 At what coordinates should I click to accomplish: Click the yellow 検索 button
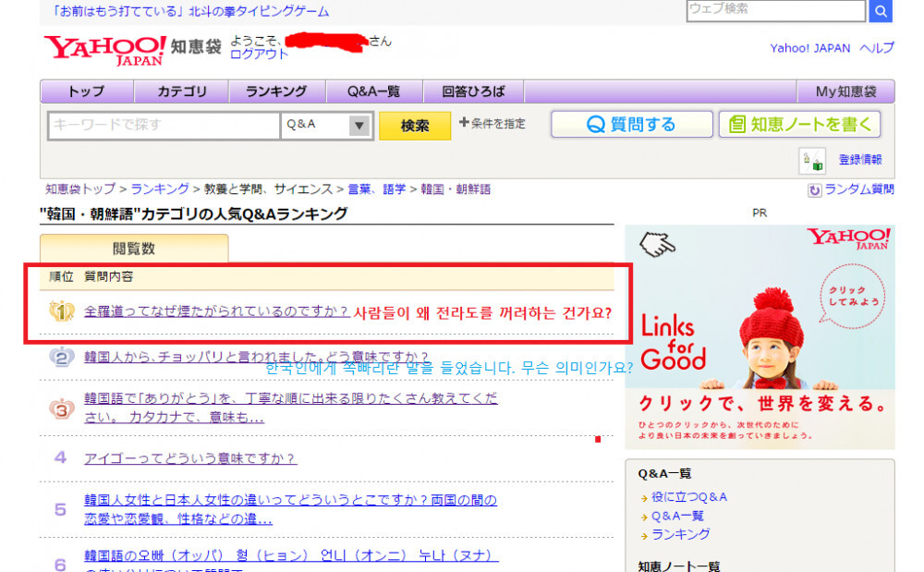(x=415, y=126)
